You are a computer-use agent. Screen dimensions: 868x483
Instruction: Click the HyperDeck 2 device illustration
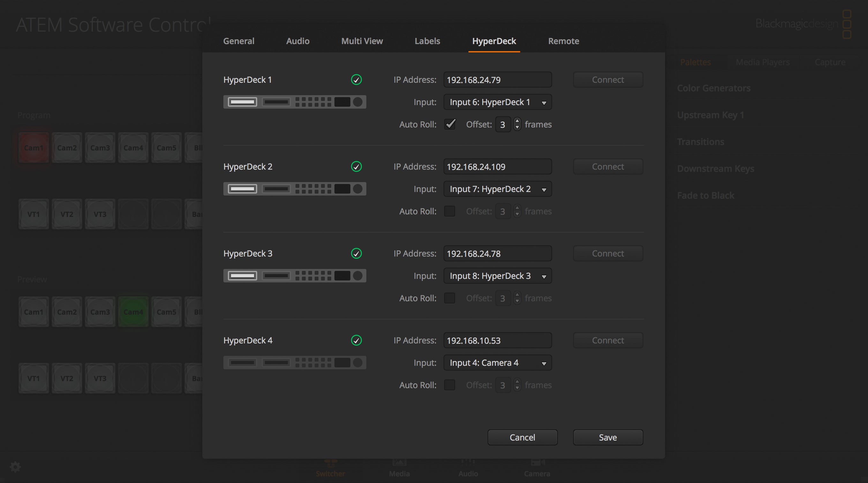click(x=295, y=189)
